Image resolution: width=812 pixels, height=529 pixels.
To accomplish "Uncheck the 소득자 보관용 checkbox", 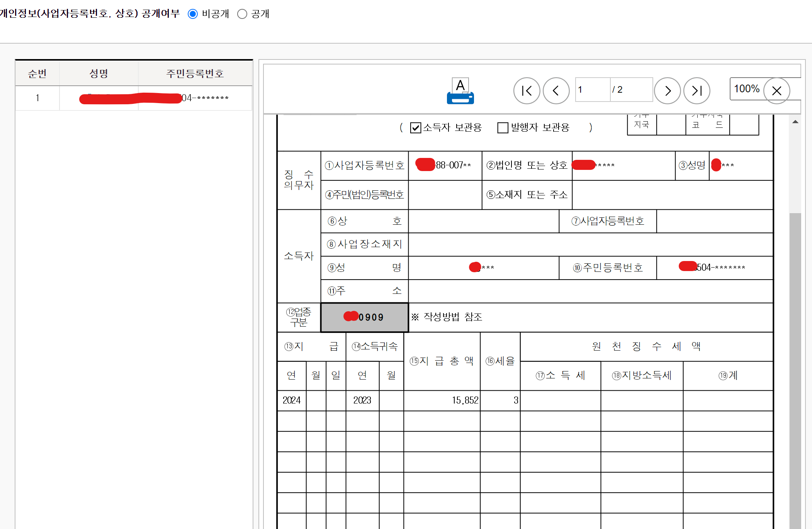I will pyautogui.click(x=415, y=127).
